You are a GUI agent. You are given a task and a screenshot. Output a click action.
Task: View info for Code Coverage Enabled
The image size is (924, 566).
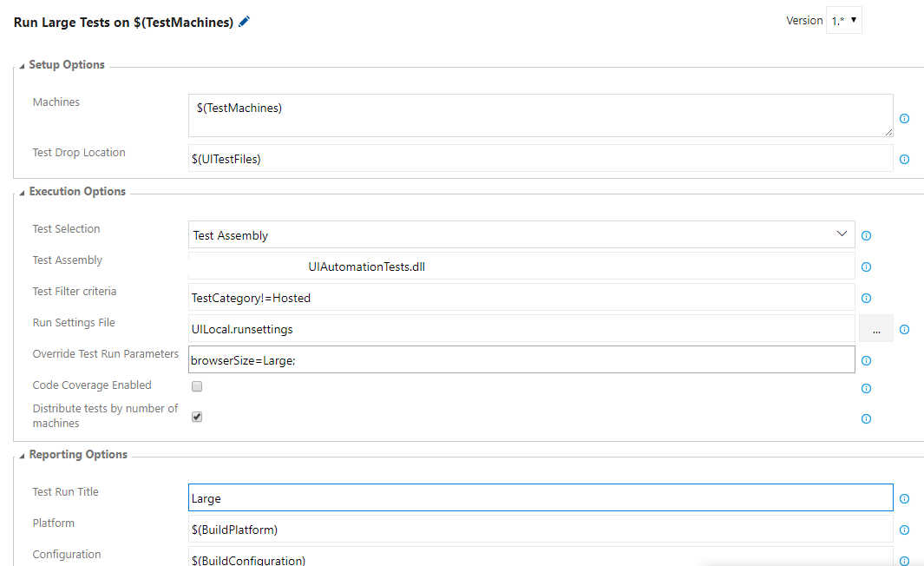866,388
